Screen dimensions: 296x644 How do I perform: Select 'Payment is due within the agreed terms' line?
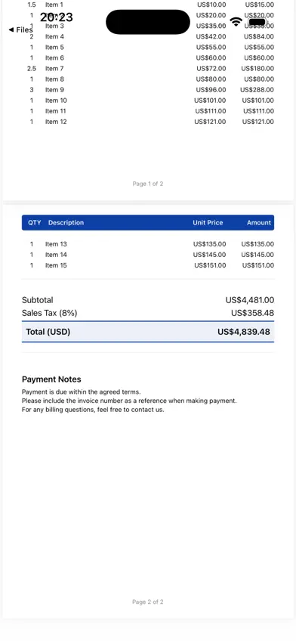tap(82, 392)
